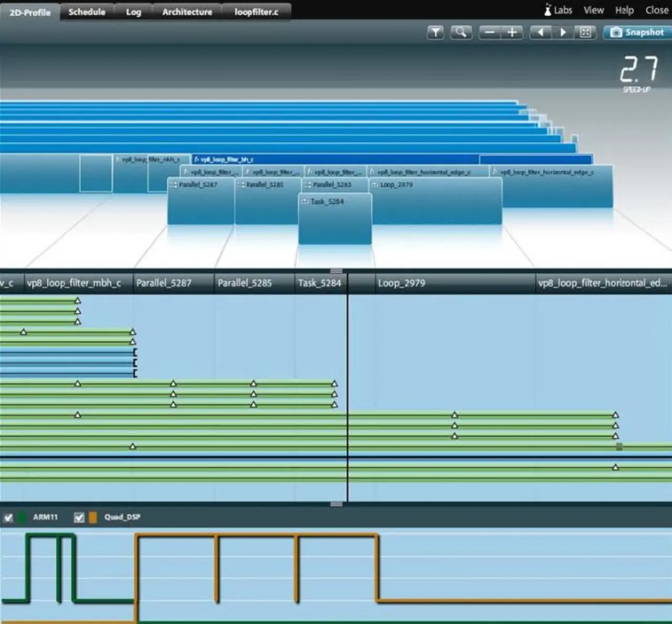The image size is (672, 624).
Task: Navigate back with the left arrow
Action: 540,33
